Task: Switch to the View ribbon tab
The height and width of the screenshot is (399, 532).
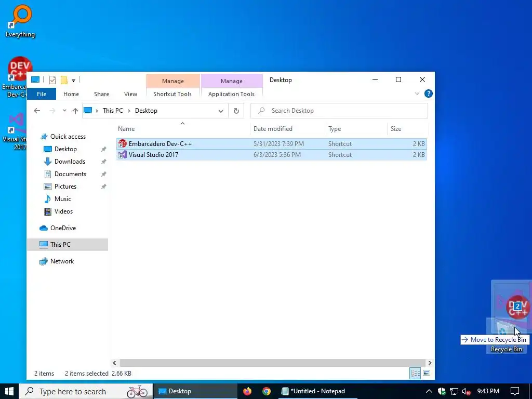Action: 130,94
